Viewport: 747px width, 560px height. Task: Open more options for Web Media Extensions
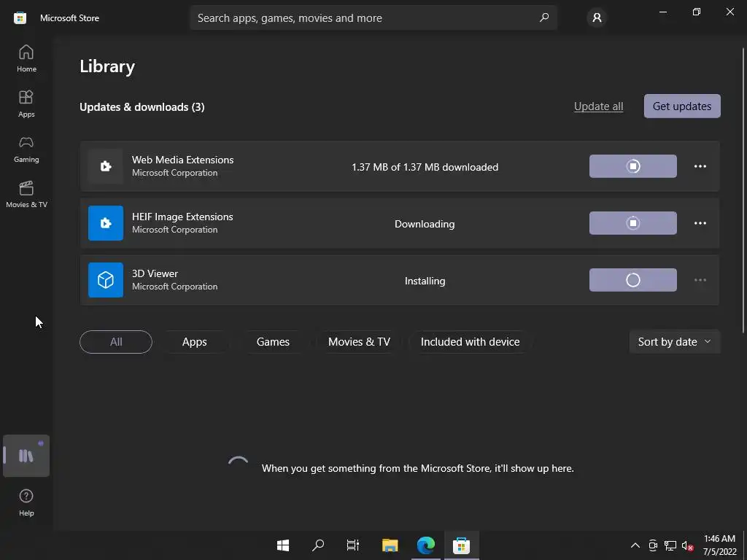(x=700, y=166)
